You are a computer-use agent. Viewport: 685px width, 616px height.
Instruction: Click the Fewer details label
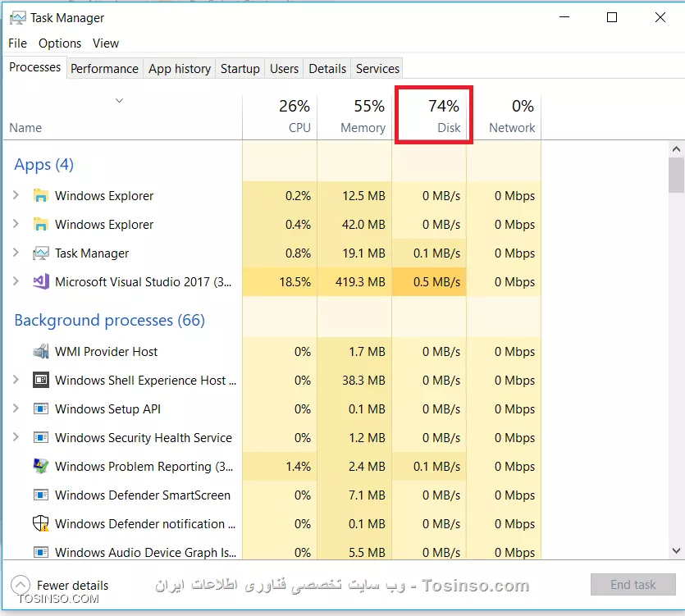point(72,585)
